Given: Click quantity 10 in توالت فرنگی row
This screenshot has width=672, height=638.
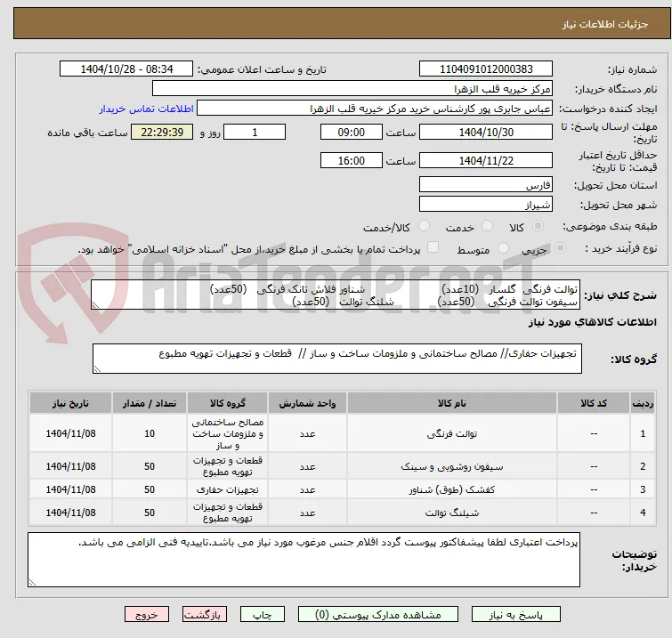Looking at the screenshot, I should click(x=150, y=433).
